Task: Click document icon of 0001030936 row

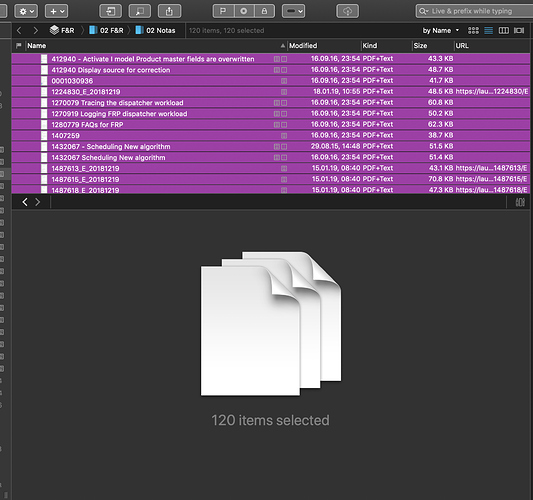Action: (x=44, y=81)
